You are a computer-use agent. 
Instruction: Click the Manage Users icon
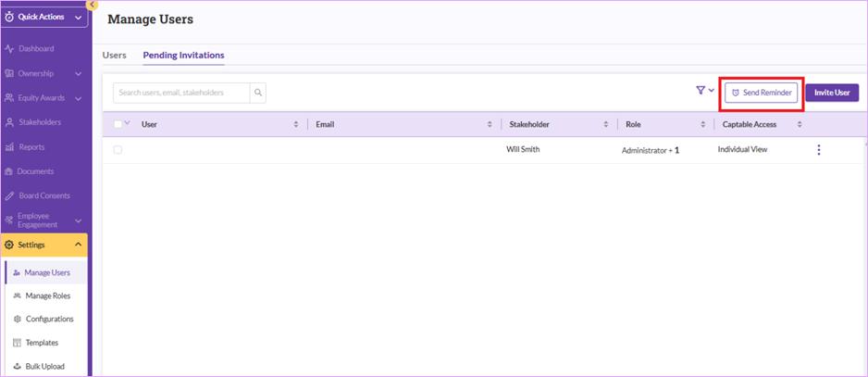(x=17, y=272)
